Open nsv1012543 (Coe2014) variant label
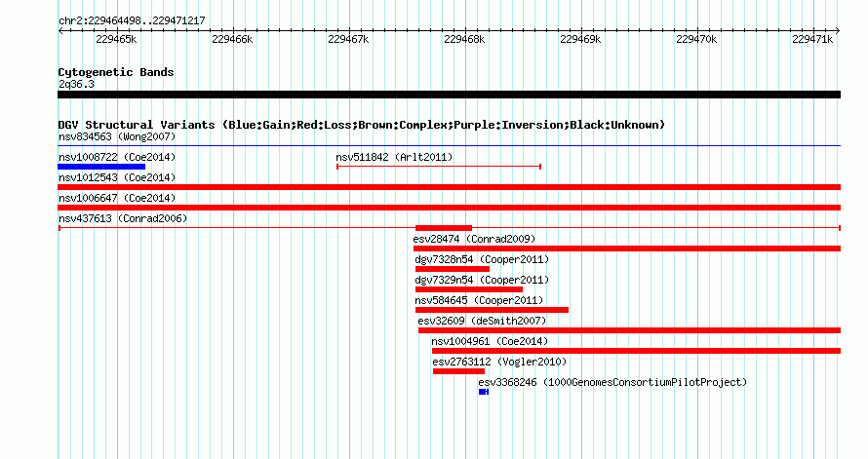868x459 pixels. pyautogui.click(x=117, y=177)
